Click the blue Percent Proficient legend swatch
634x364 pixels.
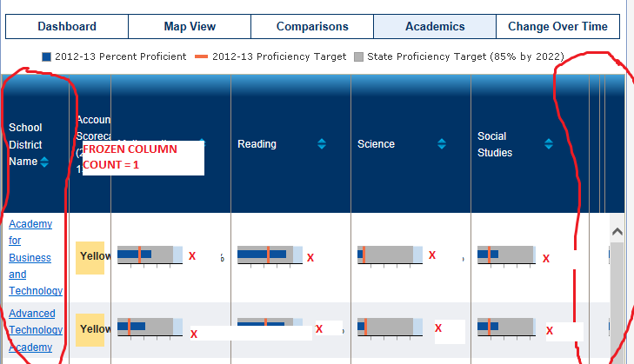tap(47, 56)
